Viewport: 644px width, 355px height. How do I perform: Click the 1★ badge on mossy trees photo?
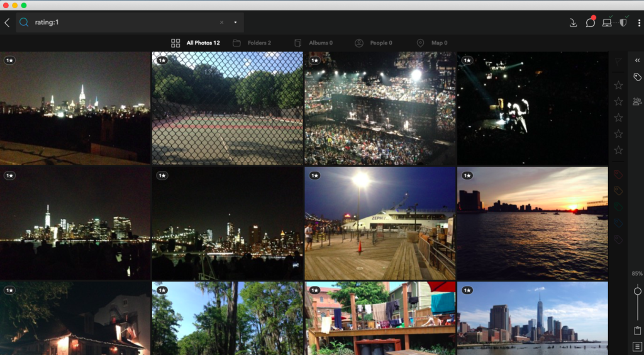tap(162, 290)
